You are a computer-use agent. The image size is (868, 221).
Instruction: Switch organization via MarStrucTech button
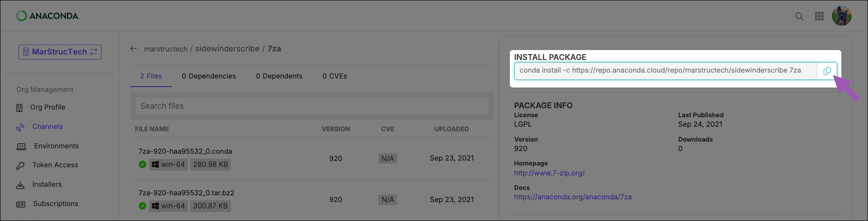60,52
